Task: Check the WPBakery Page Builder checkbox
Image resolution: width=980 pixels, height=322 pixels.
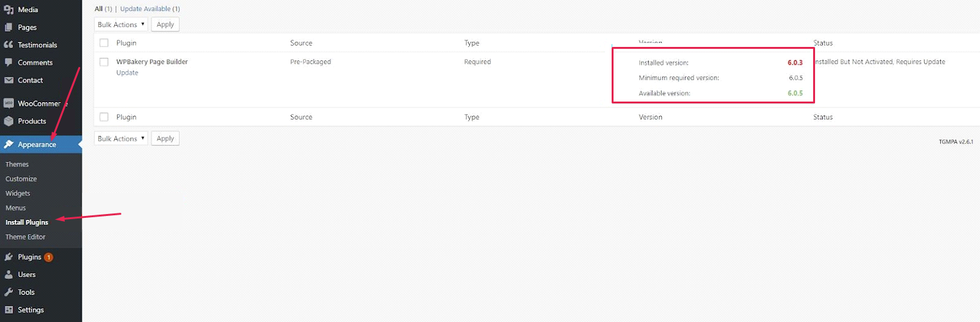Action: 104,62
